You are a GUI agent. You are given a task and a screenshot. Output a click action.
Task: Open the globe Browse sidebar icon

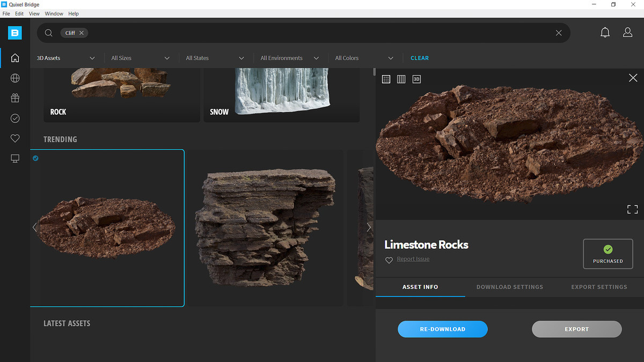coord(15,78)
